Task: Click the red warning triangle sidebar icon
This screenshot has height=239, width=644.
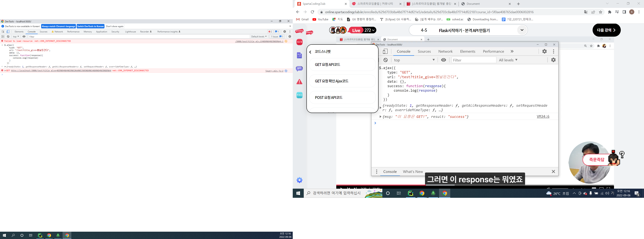Action: pyautogui.click(x=299, y=82)
